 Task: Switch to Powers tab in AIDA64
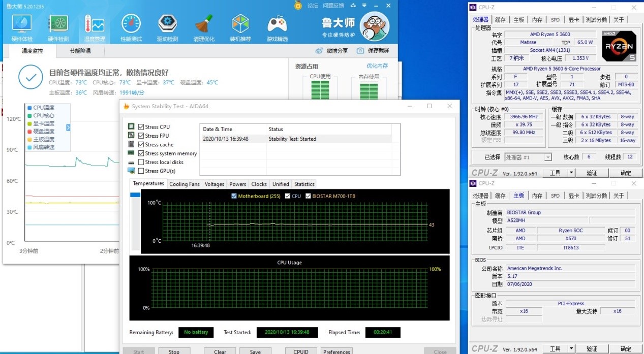pyautogui.click(x=237, y=184)
